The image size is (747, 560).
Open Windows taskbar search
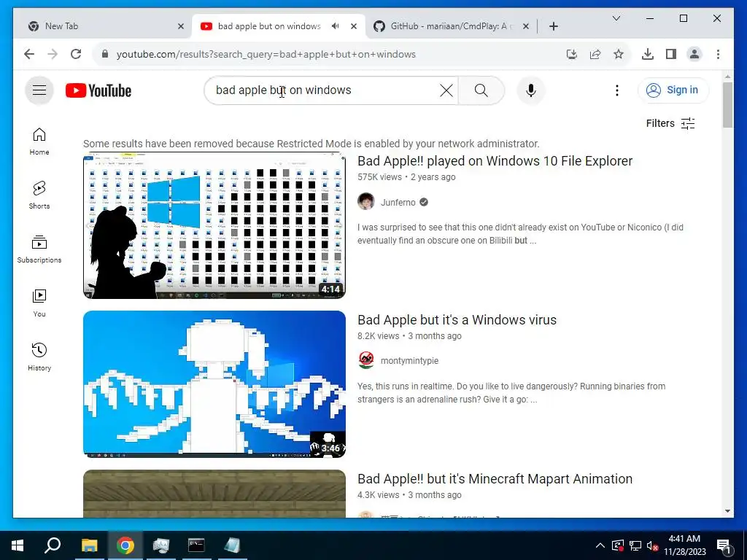coord(53,545)
